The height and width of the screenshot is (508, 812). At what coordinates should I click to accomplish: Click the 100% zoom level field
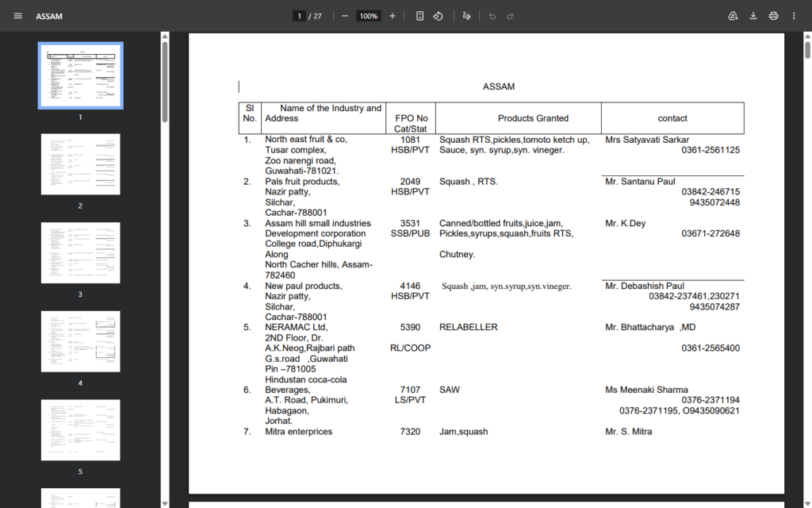click(x=368, y=16)
